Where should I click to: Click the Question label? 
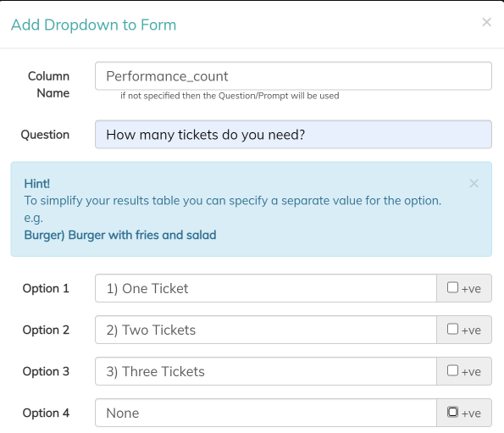[x=45, y=135]
